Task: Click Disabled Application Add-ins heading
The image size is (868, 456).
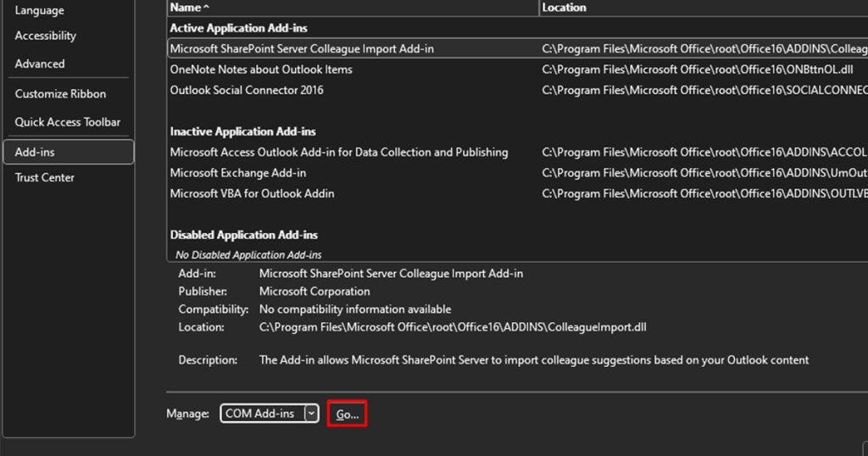Action: (244, 235)
